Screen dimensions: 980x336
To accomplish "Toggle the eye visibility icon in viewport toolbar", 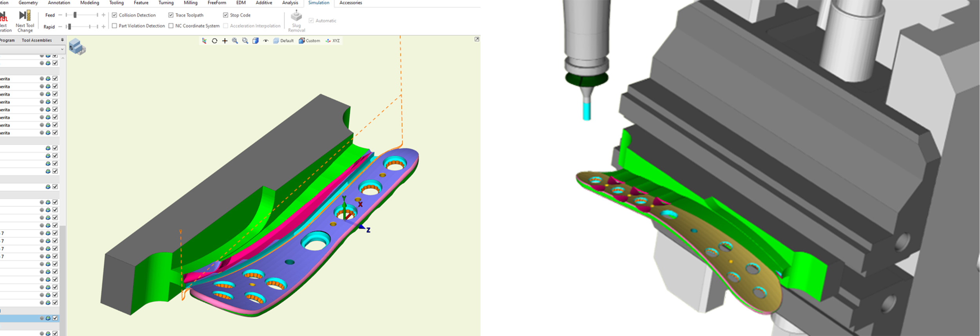I will click(266, 41).
